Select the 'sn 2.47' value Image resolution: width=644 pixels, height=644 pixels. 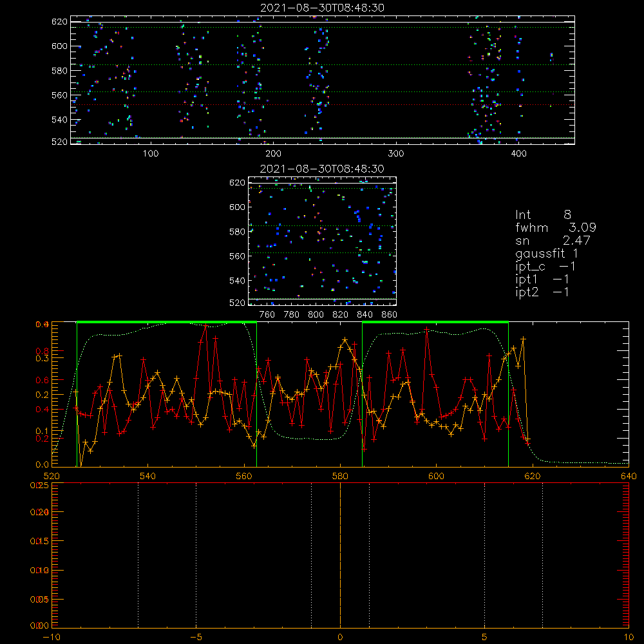[x=553, y=240]
